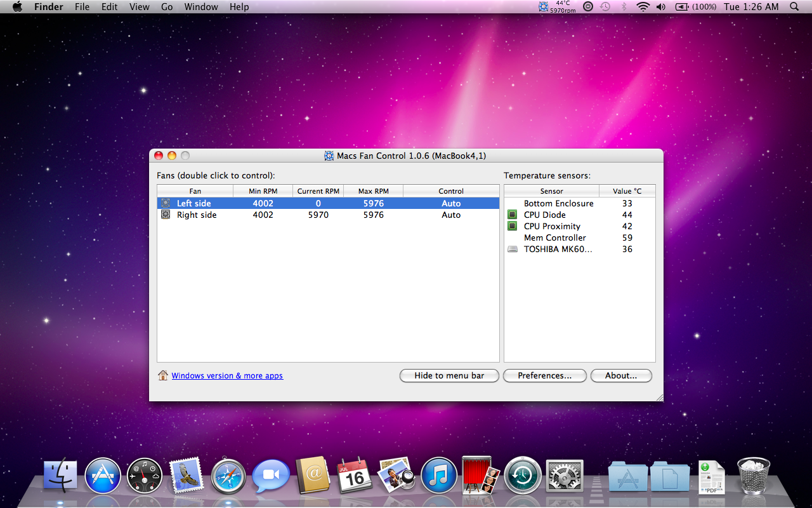Select the Left side fan row
Viewport: 812px width, 508px height.
point(328,203)
